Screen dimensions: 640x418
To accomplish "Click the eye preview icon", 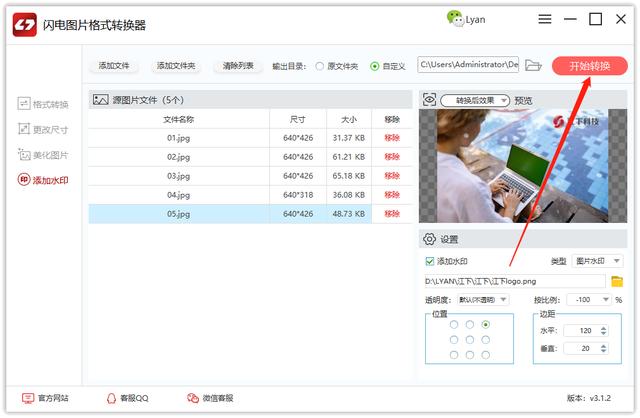I will [x=429, y=100].
